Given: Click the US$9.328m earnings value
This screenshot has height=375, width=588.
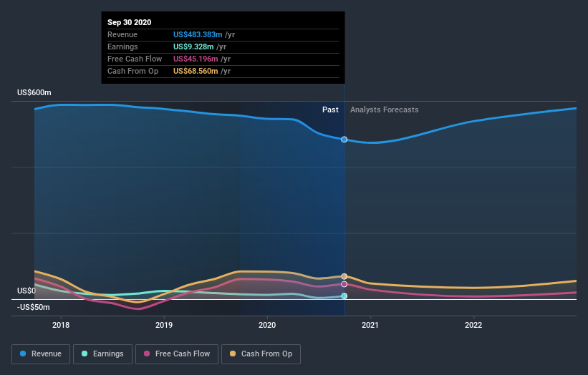Looking at the screenshot, I should [193, 47].
